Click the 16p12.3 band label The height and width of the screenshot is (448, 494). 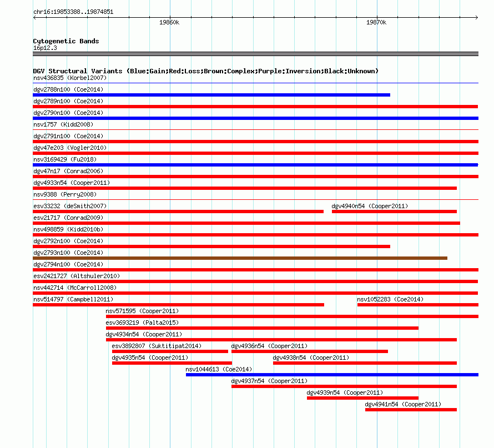(45, 48)
